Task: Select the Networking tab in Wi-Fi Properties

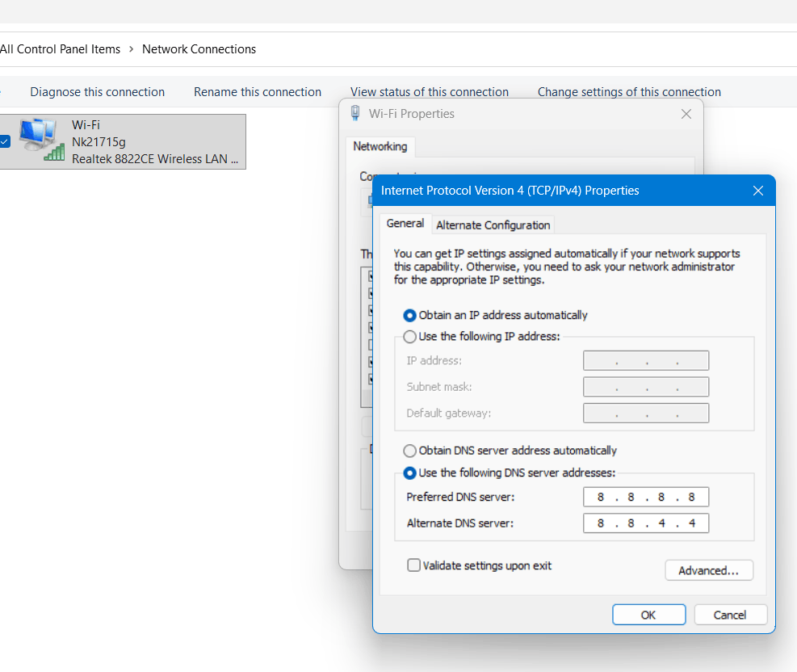Action: (380, 146)
